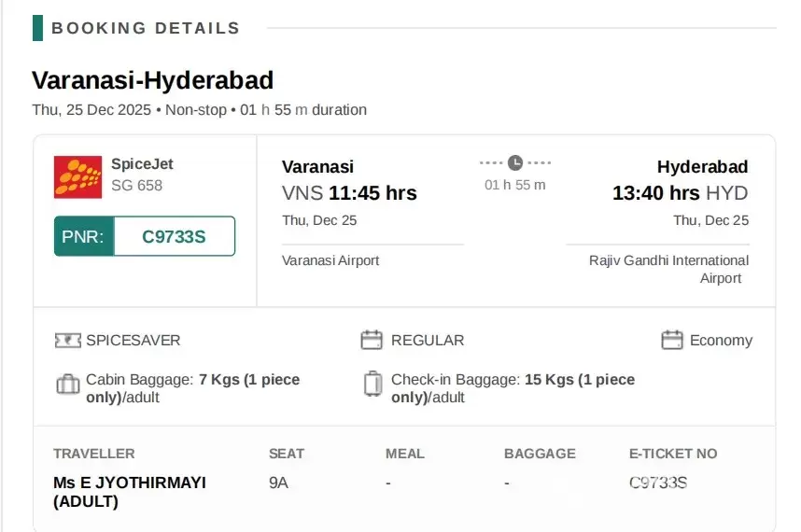801x532 pixels.
Task: Click the green PNR label
Action: tap(84, 236)
